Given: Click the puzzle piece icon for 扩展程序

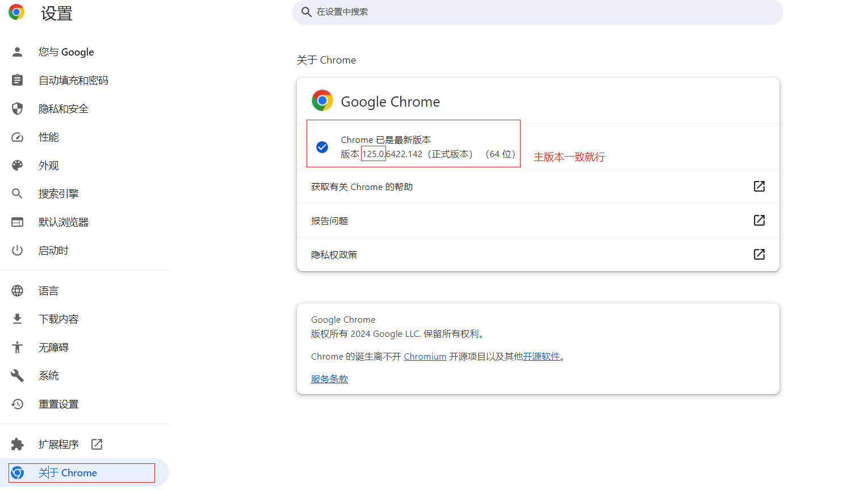Looking at the screenshot, I should pyautogui.click(x=18, y=445).
